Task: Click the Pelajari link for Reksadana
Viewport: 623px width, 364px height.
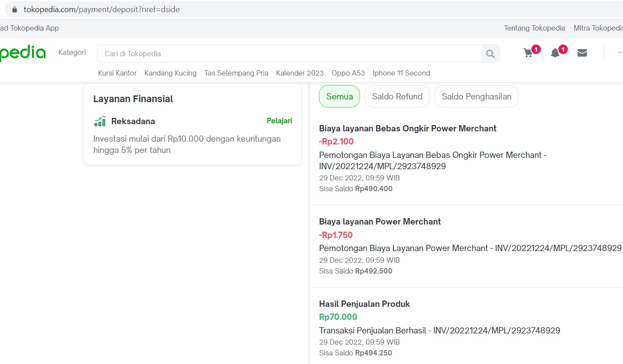Action: [279, 121]
